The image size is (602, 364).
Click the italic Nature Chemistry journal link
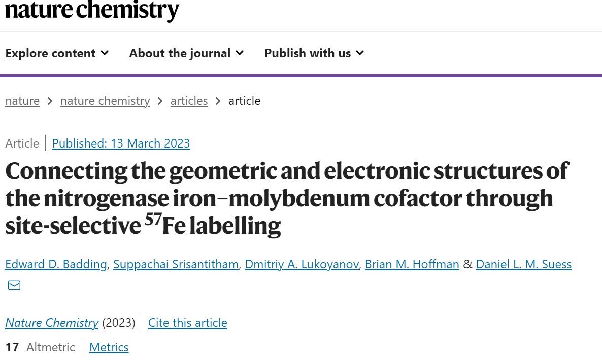[52, 323]
